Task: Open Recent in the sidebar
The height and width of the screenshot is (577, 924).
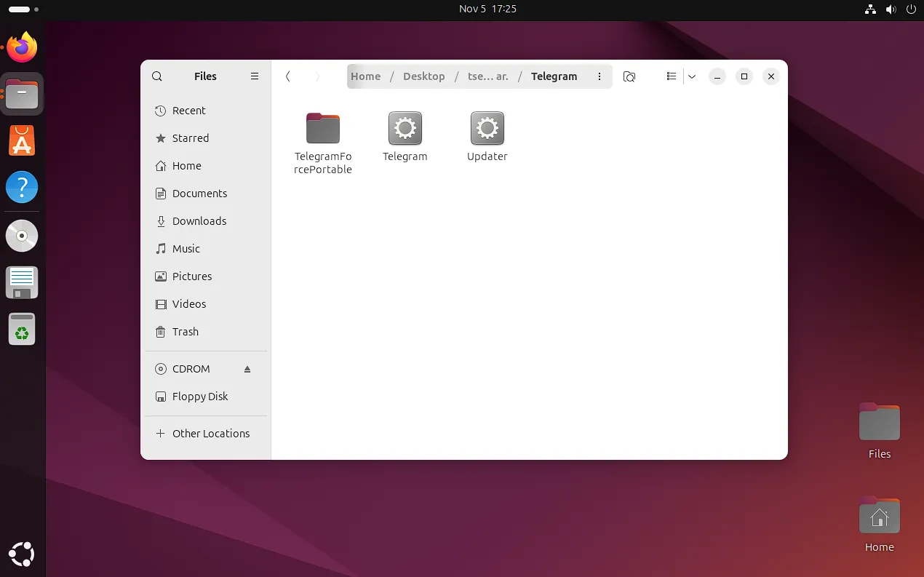Action: (x=206, y=111)
